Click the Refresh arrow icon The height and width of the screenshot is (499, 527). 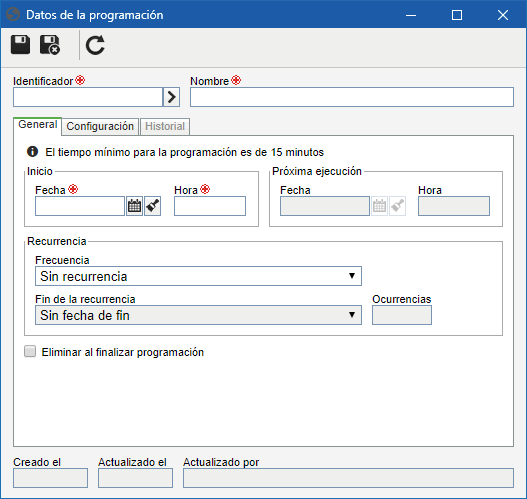pos(95,45)
